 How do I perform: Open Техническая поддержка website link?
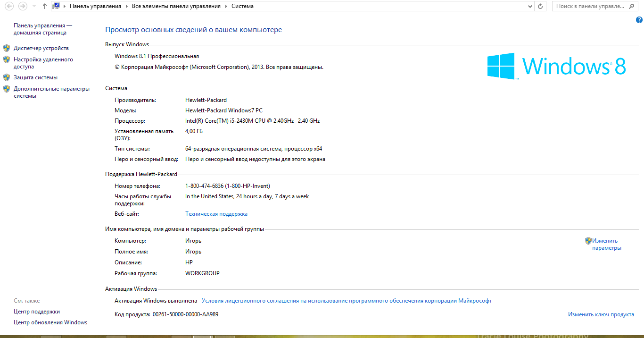(x=216, y=214)
